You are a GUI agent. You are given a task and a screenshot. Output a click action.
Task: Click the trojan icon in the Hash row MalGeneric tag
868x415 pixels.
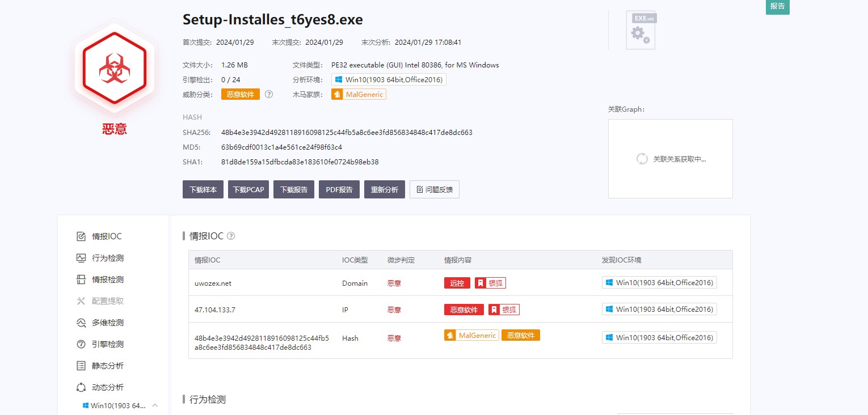[x=450, y=335]
